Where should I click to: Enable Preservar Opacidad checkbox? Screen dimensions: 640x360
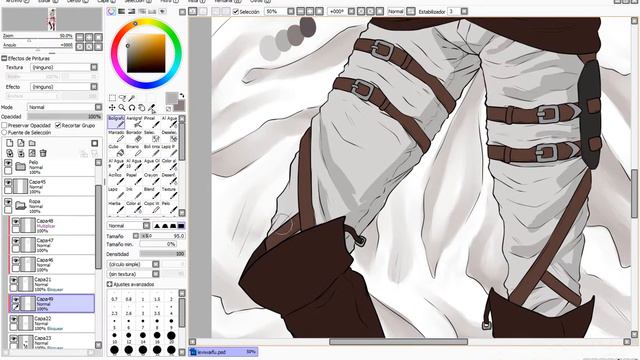tap(4, 125)
